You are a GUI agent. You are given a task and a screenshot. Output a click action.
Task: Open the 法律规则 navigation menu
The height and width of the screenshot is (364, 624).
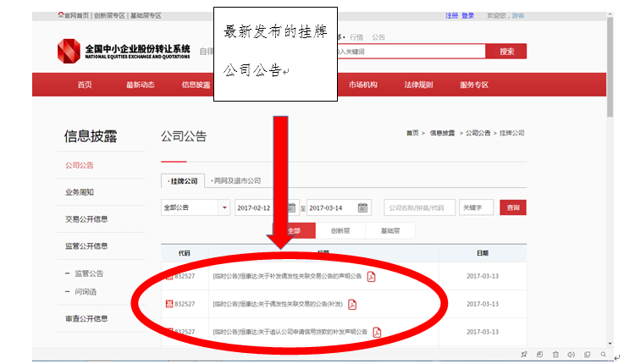tap(418, 85)
